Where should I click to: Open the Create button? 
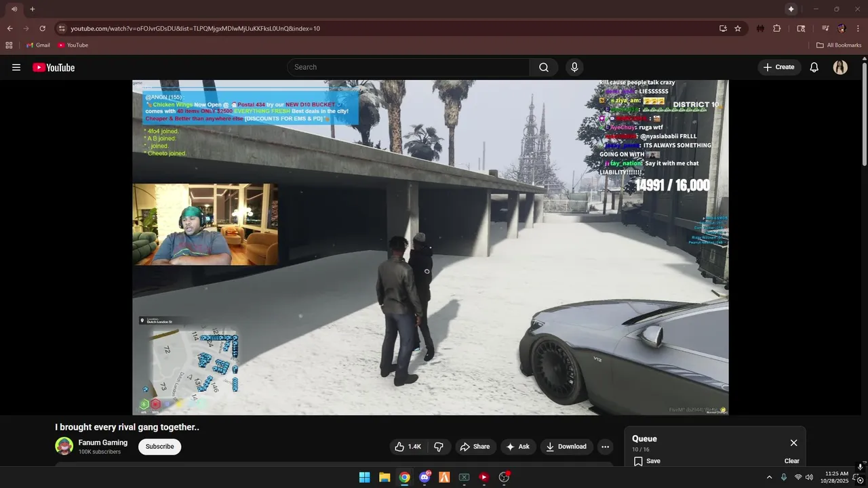pyautogui.click(x=779, y=67)
